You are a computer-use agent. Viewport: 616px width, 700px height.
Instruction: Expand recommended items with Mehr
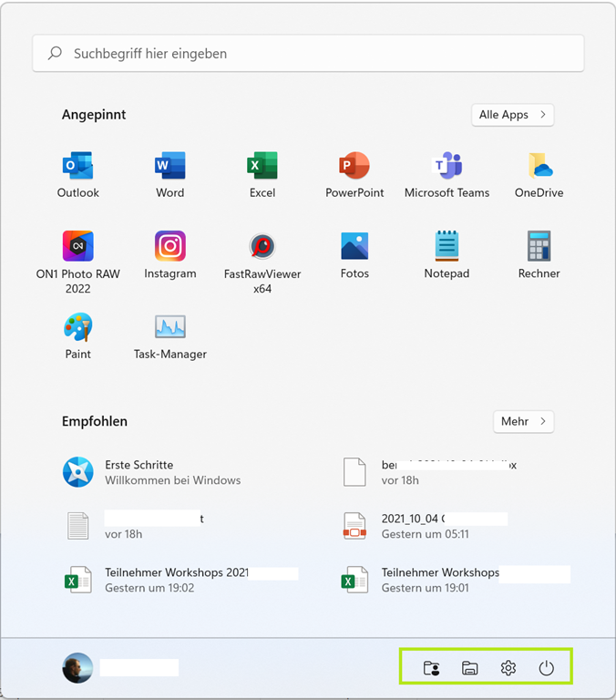click(x=523, y=421)
